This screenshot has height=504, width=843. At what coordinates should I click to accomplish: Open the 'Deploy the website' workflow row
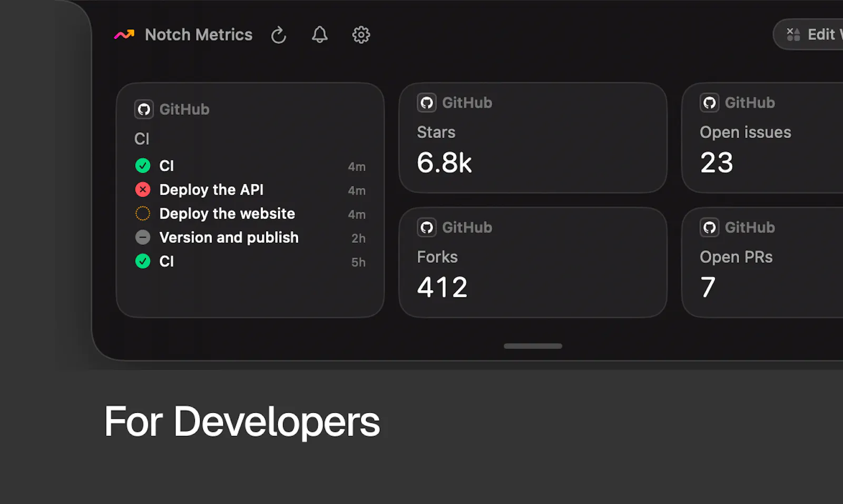250,213
